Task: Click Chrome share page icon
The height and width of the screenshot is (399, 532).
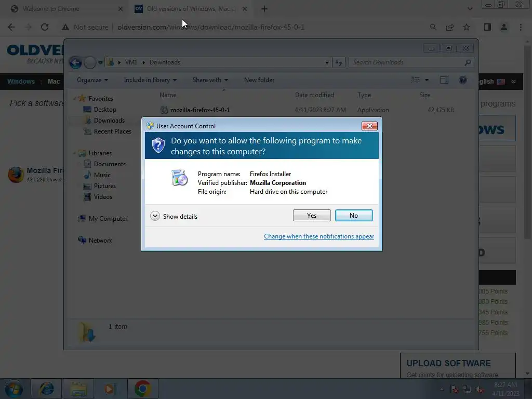Action: [450, 27]
